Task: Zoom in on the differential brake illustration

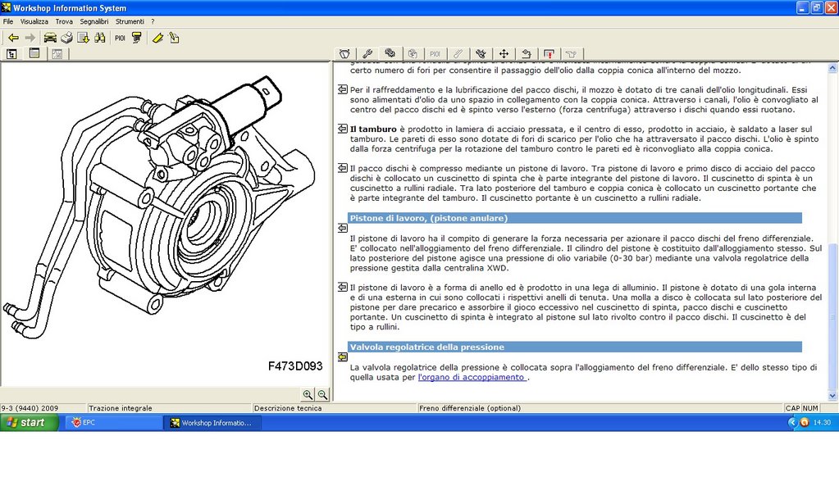Action: [x=308, y=394]
